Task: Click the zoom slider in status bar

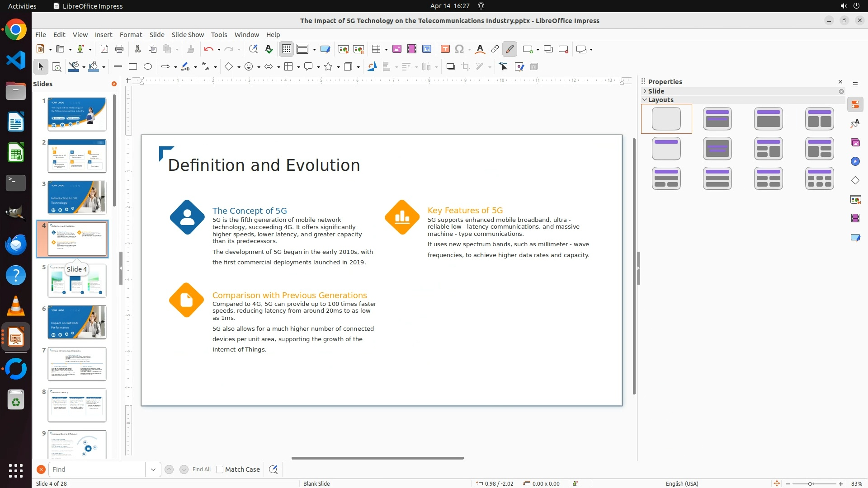Action: 810,484
